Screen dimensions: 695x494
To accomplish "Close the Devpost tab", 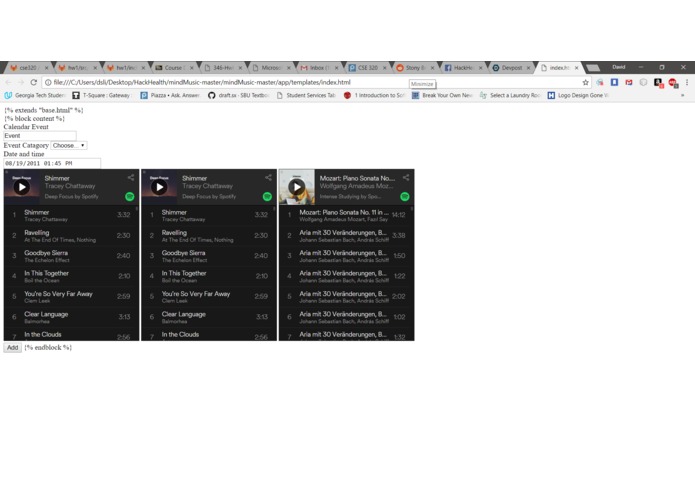I will coord(528,68).
